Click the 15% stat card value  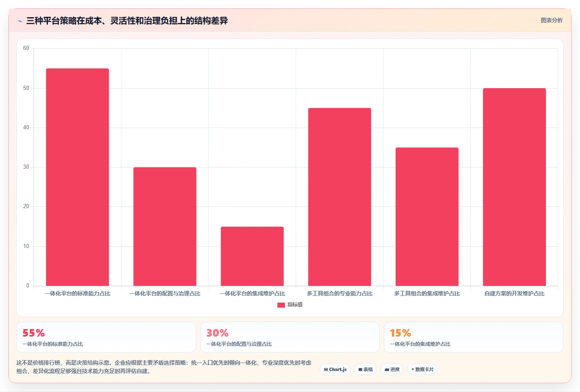[x=400, y=333]
